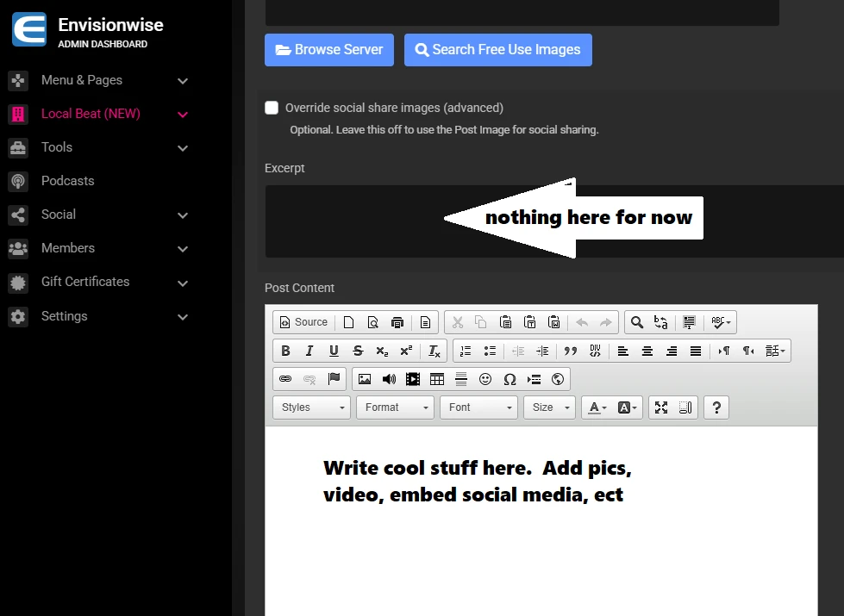
Task: Click Search Free Use Images button
Action: coord(497,50)
